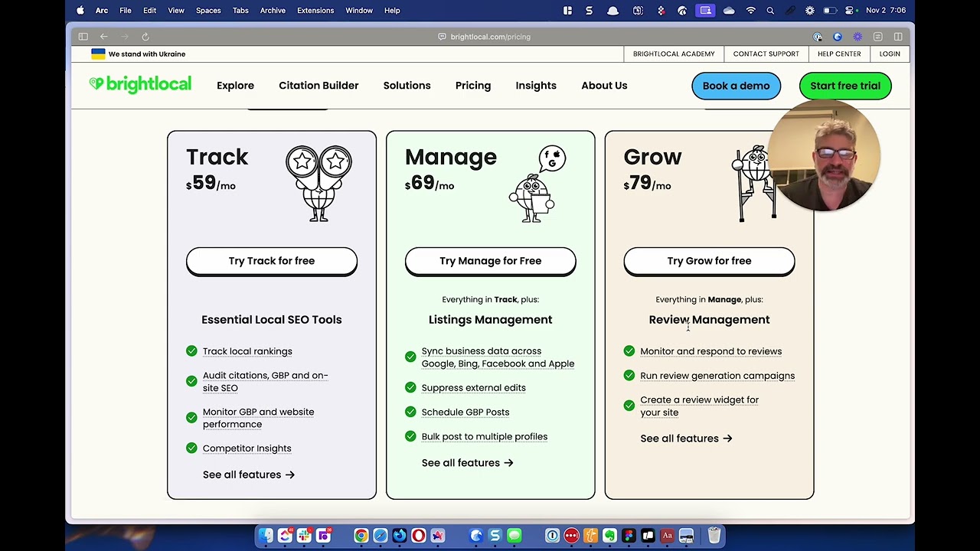Launch Safari from the dock
The height and width of the screenshot is (551, 980).
(381, 536)
